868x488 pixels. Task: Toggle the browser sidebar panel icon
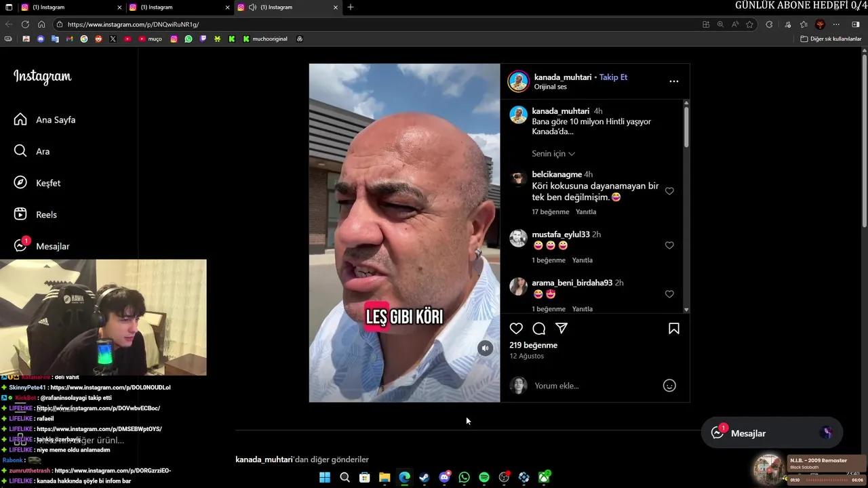pyautogui.click(x=856, y=24)
